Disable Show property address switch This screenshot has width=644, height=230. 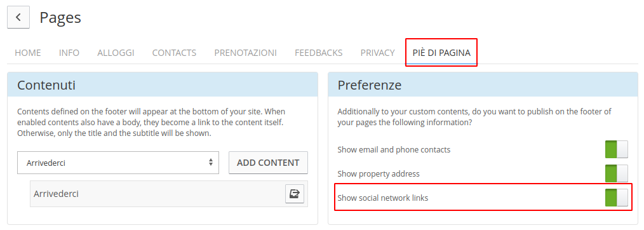pyautogui.click(x=617, y=173)
